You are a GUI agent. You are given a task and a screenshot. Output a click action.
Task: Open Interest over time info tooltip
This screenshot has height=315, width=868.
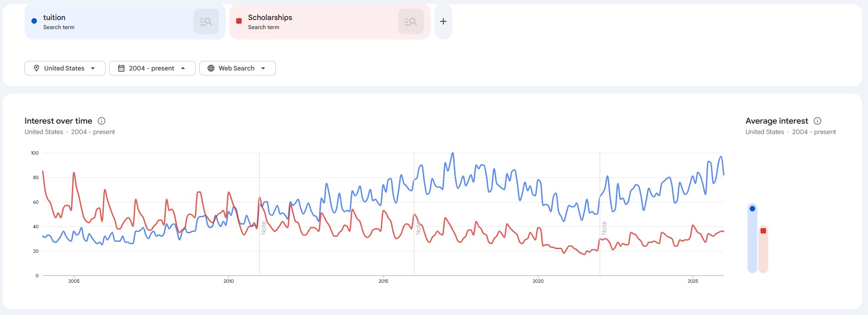tap(102, 121)
